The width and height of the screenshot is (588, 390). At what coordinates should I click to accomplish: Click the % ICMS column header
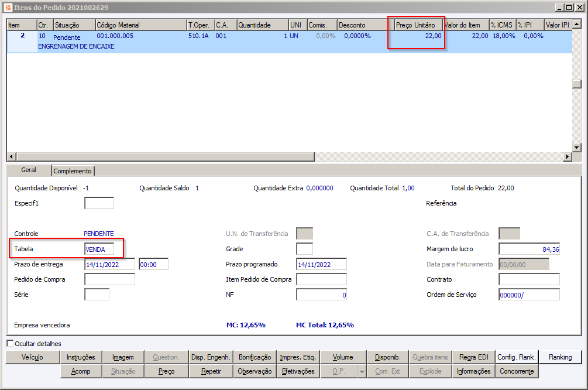[x=503, y=25]
